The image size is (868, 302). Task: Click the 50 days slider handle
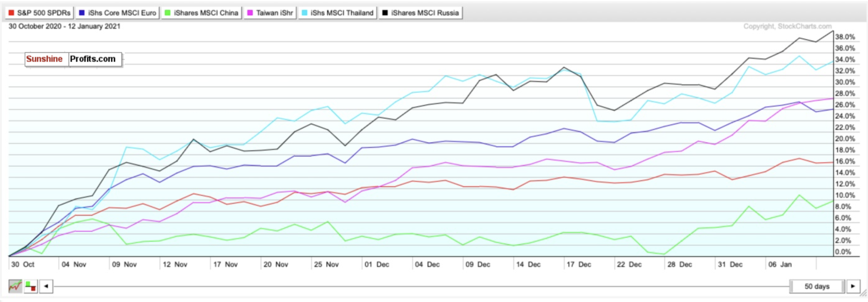817,286
